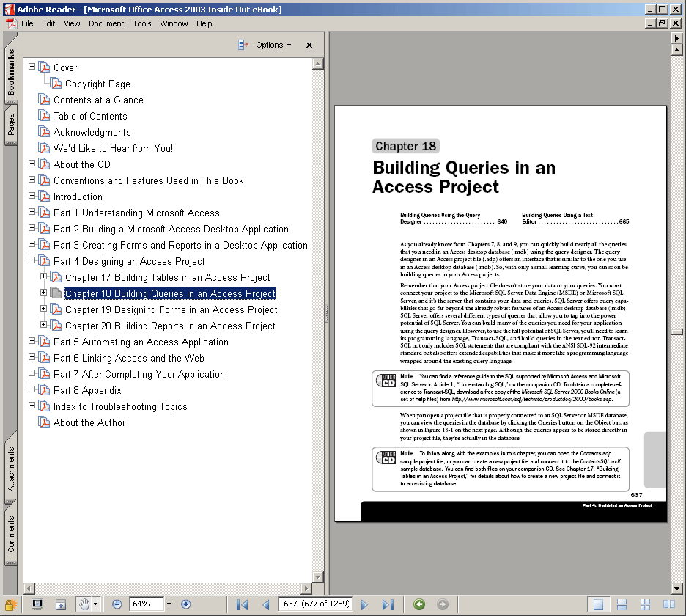Zoom in with the plus button
686x616 pixels.
click(x=186, y=604)
